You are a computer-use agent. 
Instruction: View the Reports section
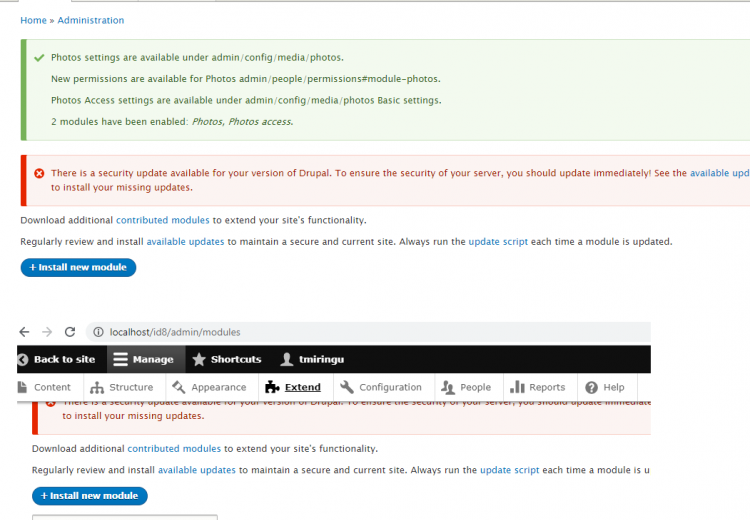tap(538, 387)
